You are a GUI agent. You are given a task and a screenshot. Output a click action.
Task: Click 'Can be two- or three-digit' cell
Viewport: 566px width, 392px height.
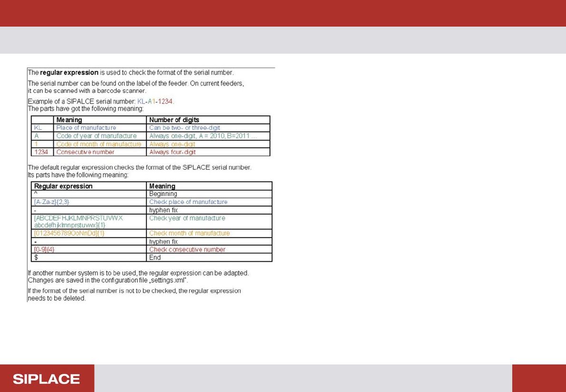coord(208,128)
